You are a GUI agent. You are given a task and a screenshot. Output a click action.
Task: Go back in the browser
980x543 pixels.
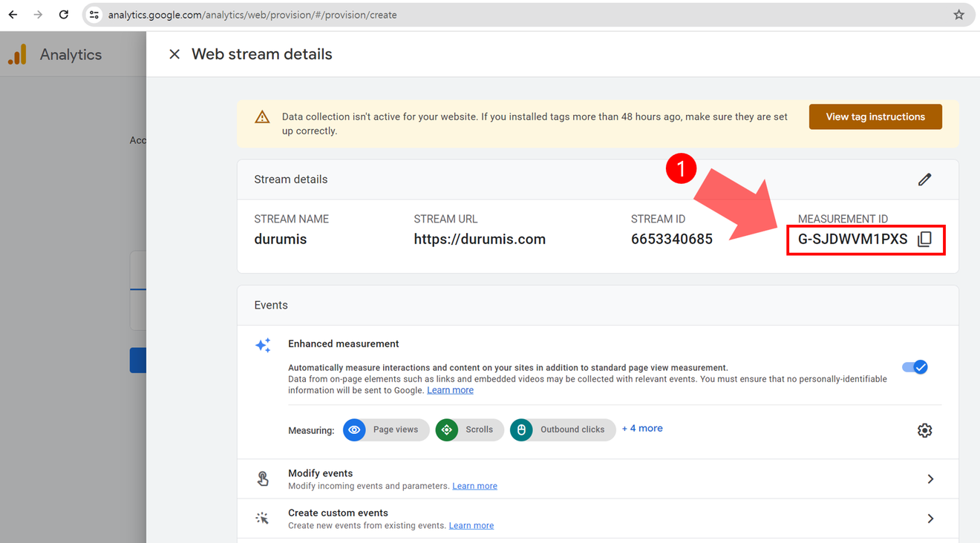[x=13, y=15]
